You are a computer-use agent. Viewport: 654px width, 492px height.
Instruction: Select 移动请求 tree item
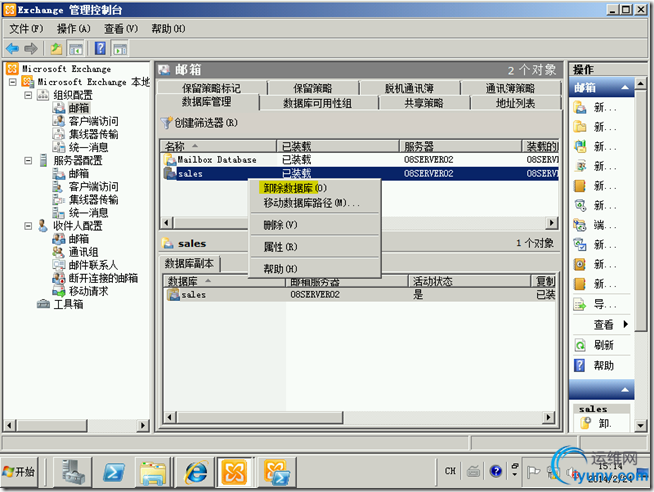tap(88, 291)
